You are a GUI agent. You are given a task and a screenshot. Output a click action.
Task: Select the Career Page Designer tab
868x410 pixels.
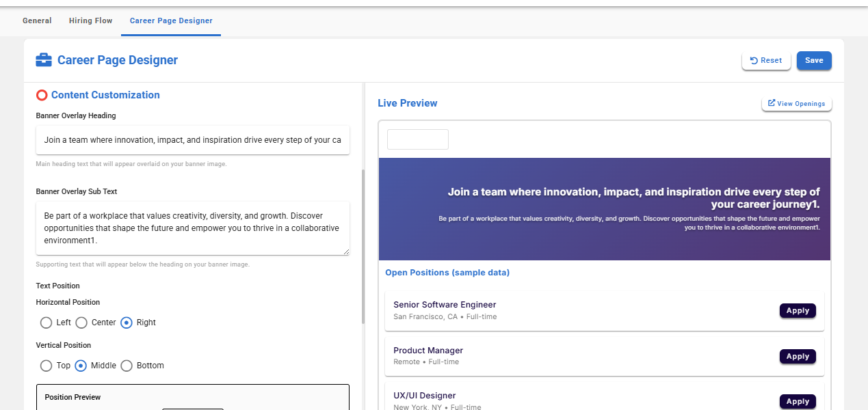click(x=171, y=20)
